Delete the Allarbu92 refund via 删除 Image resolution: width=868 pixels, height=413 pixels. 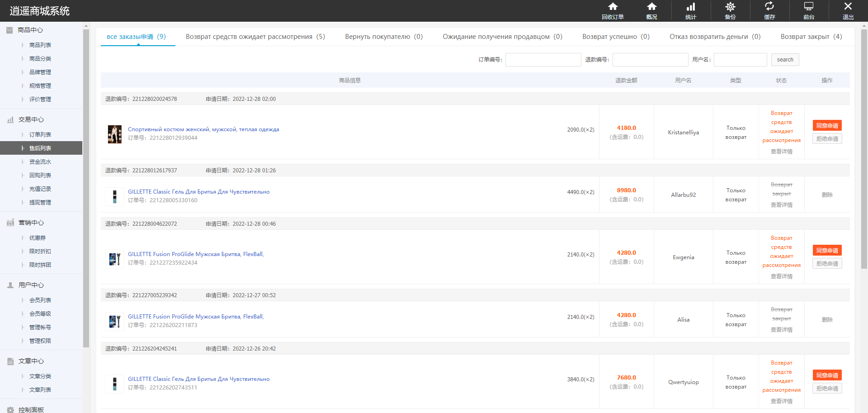coord(827,195)
